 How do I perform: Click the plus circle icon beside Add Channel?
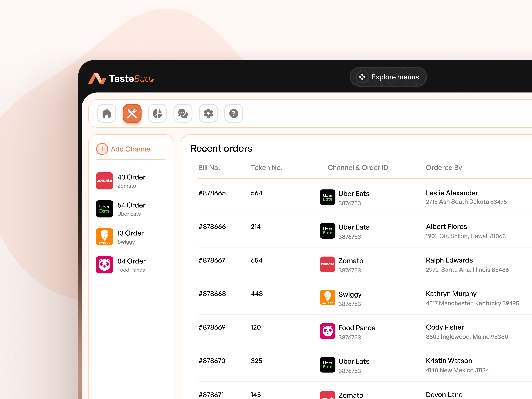coord(102,149)
